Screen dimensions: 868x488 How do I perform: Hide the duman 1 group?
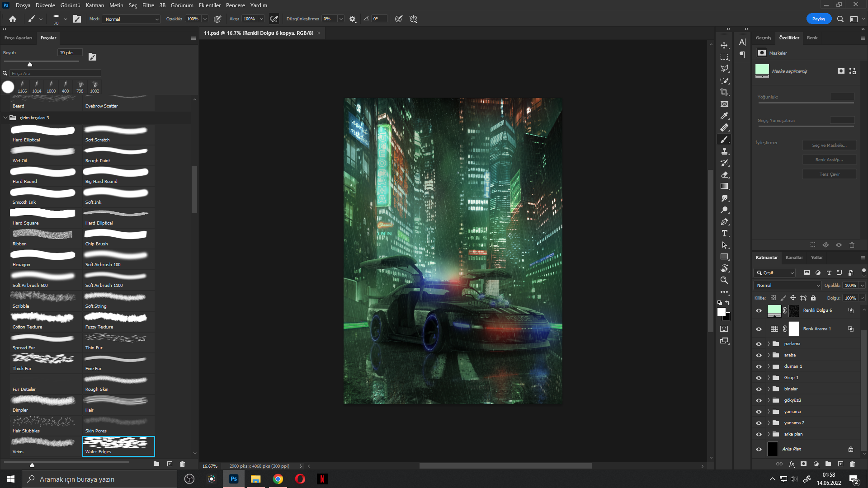click(x=759, y=366)
